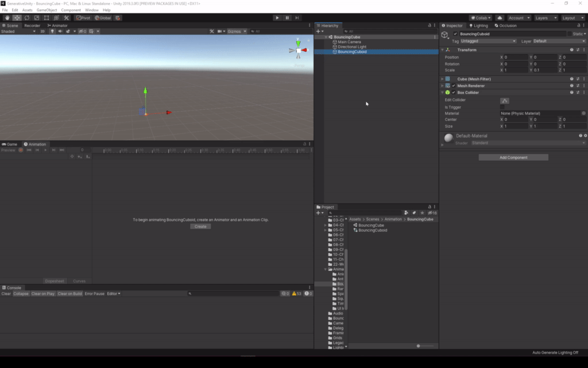Toggle the grid snapping icon in toolbar

click(x=118, y=18)
